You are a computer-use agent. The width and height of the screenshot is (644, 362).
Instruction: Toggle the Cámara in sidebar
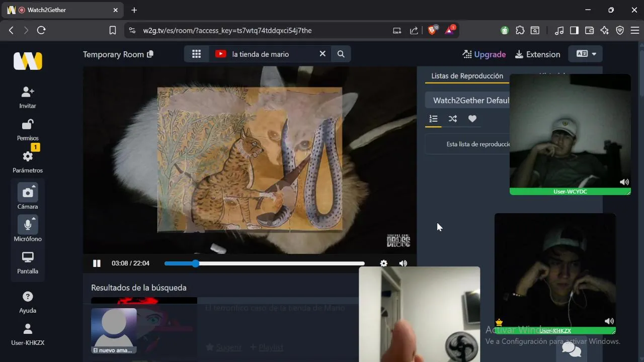(28, 197)
